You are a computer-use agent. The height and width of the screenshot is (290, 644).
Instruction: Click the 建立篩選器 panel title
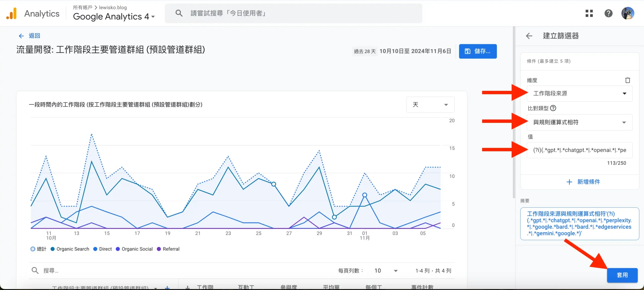click(561, 36)
